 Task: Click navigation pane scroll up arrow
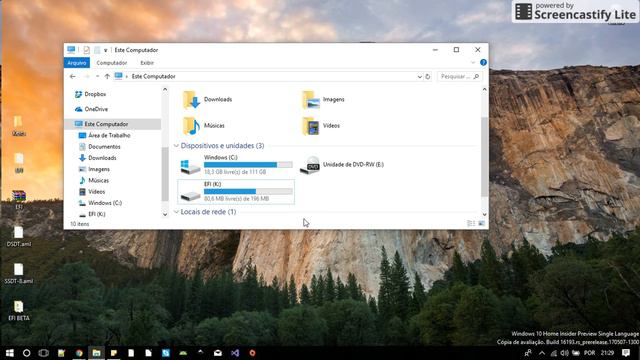click(165, 89)
